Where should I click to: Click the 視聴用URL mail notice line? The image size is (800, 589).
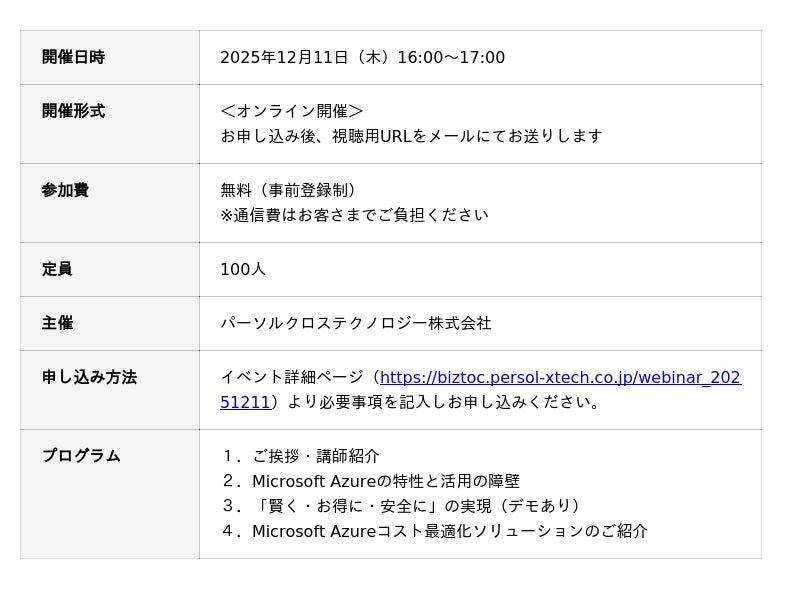[x=411, y=136]
